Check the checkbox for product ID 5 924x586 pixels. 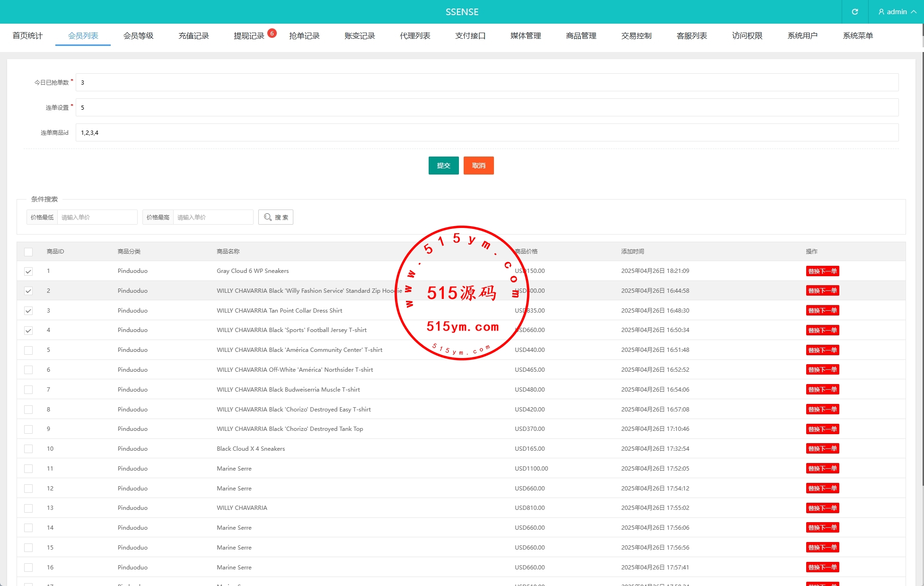point(28,350)
